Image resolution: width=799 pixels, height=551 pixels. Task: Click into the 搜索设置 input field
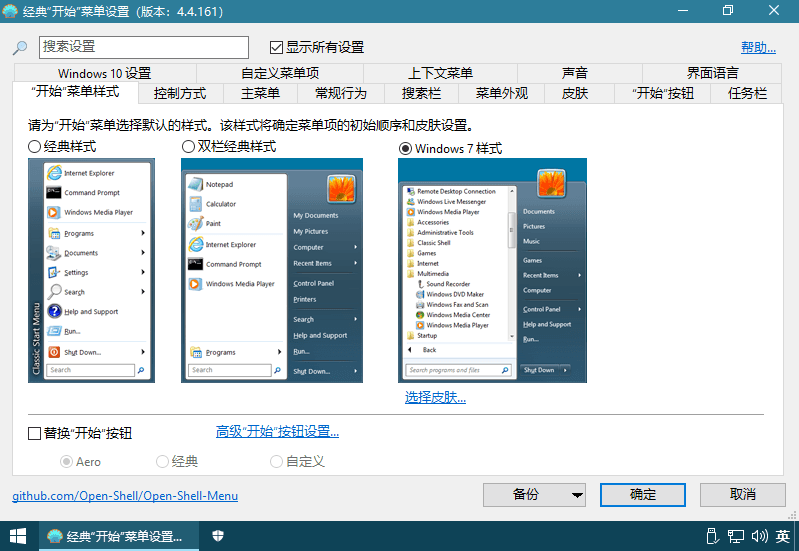tap(143, 47)
